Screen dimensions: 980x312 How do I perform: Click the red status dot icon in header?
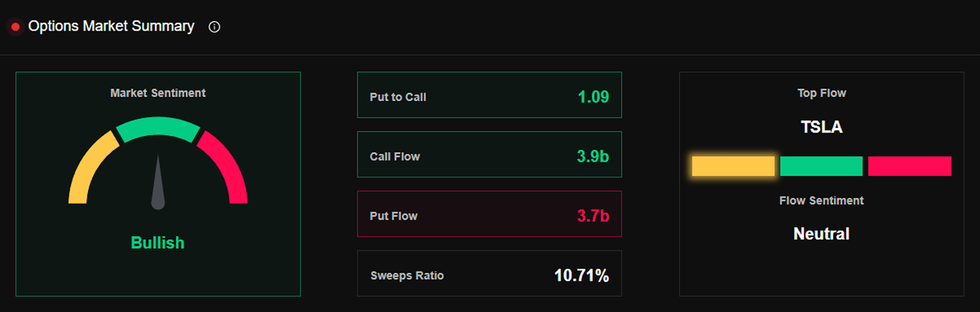click(15, 25)
